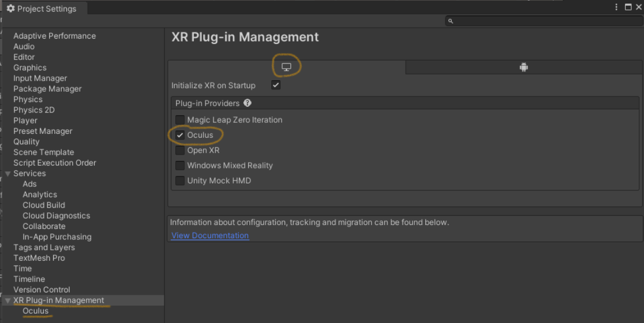Open the Audio settings category
The height and width of the screenshot is (323, 644).
(24, 47)
